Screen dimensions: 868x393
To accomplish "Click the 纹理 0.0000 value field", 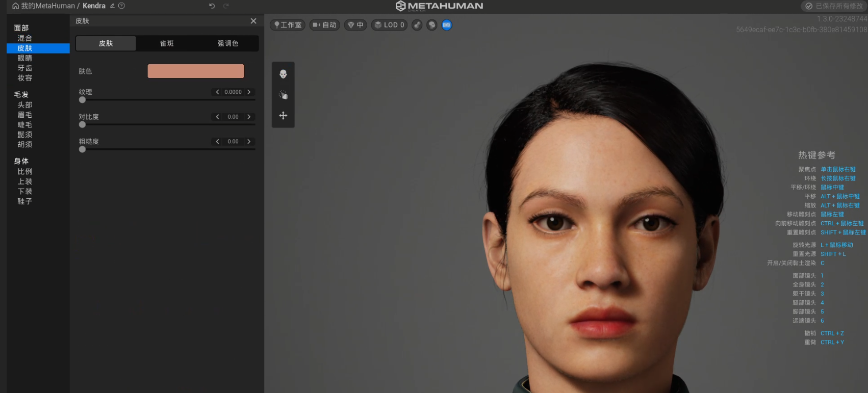I will (x=233, y=92).
